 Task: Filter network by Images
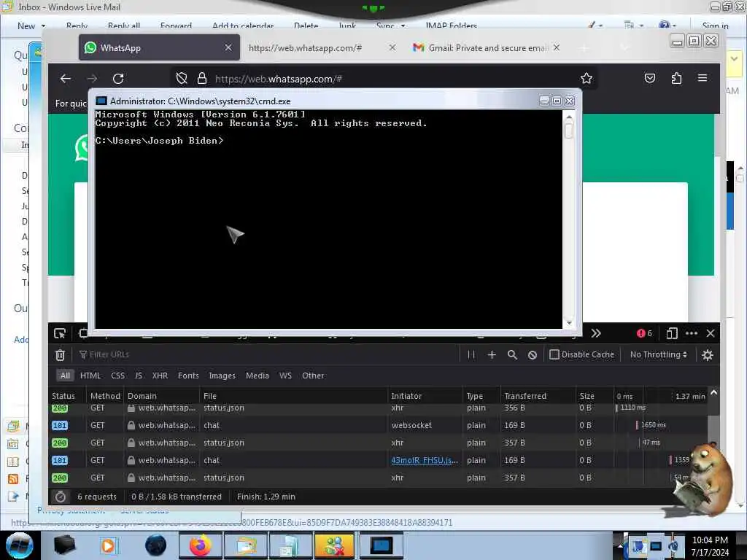[x=222, y=376]
